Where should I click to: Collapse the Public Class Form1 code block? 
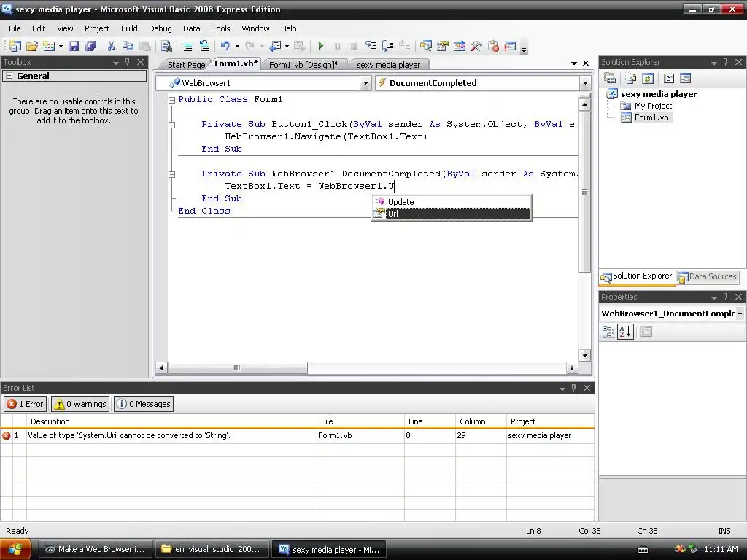171,100
